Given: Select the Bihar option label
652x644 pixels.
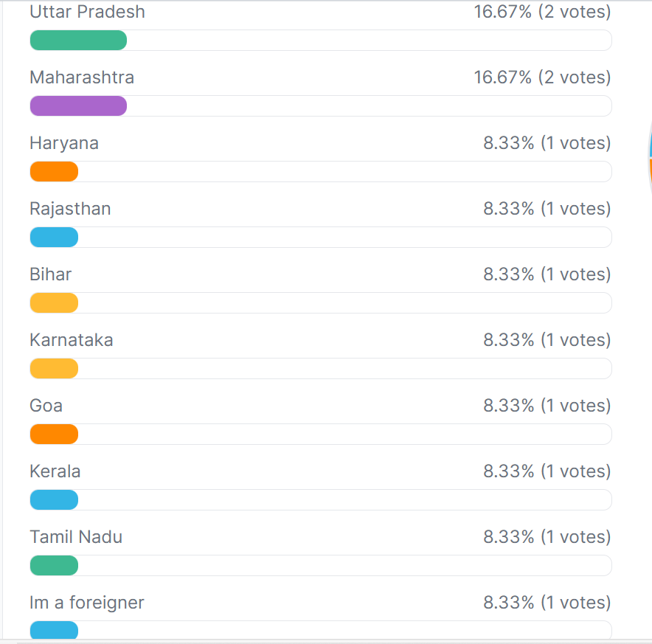Looking at the screenshot, I should [x=51, y=274].
